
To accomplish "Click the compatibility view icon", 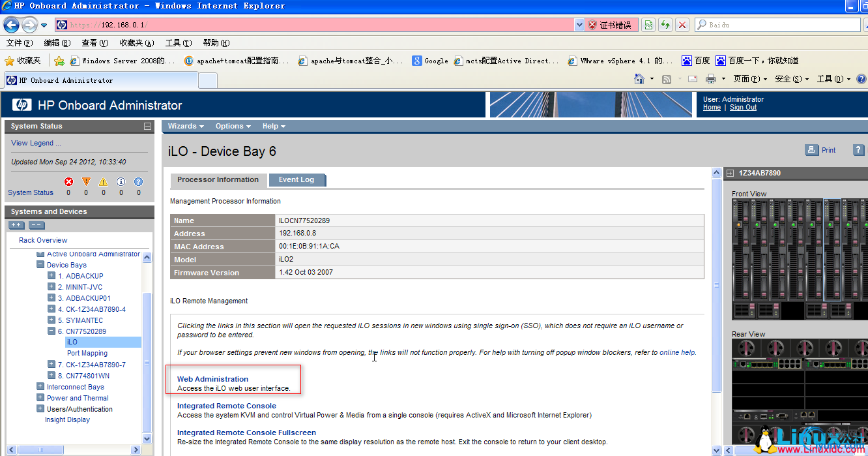I will pos(648,25).
